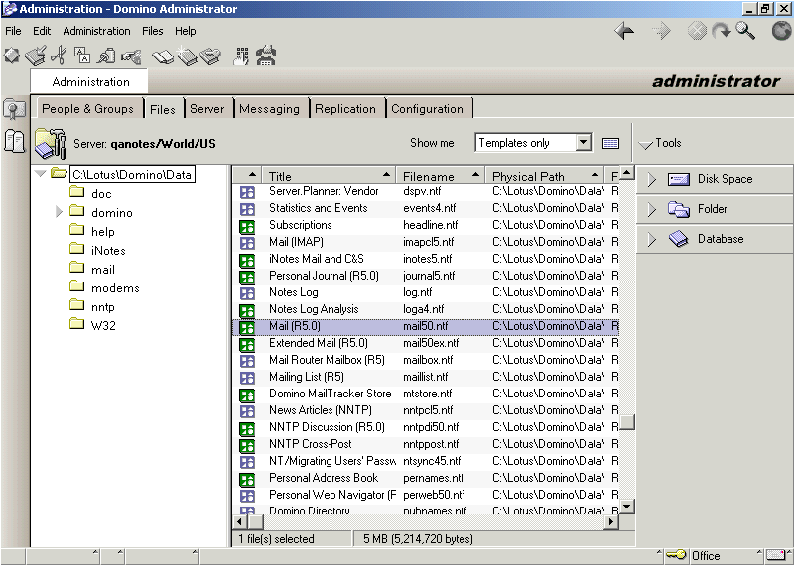Image resolution: width=794 pixels, height=565 pixels.
Task: Switch to the Replication tab
Action: 345,109
